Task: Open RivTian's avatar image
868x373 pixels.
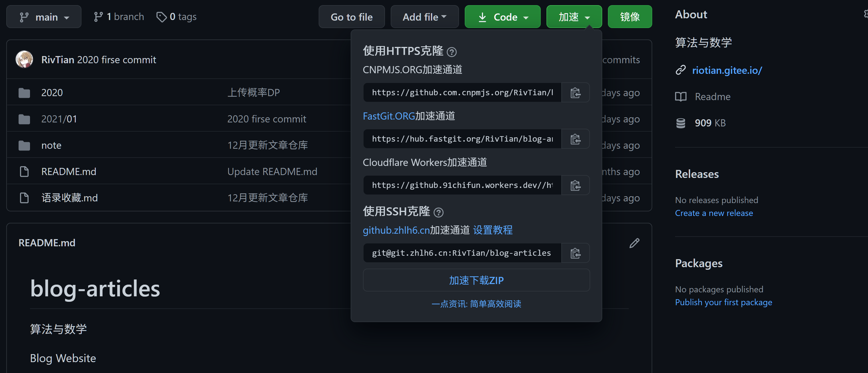Action: (24, 59)
